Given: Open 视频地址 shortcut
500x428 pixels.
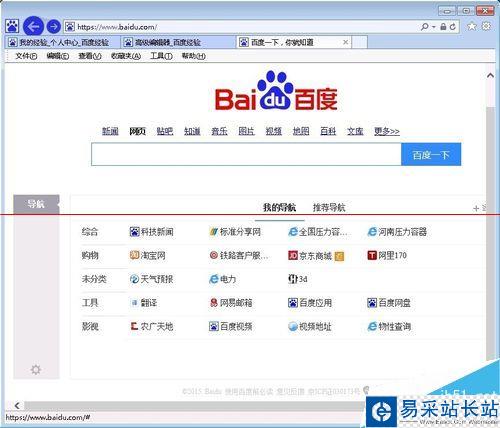Looking at the screenshot, I should click(310, 326).
